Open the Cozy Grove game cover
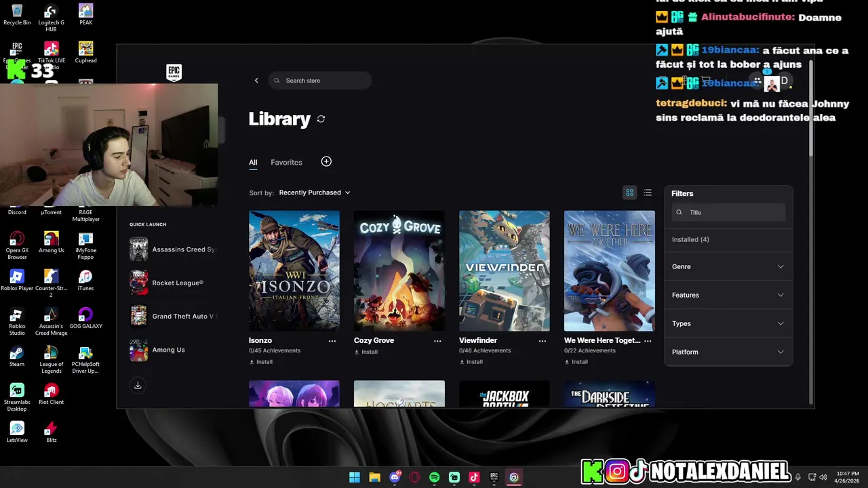Viewport: 868px width, 488px height. 399,270
